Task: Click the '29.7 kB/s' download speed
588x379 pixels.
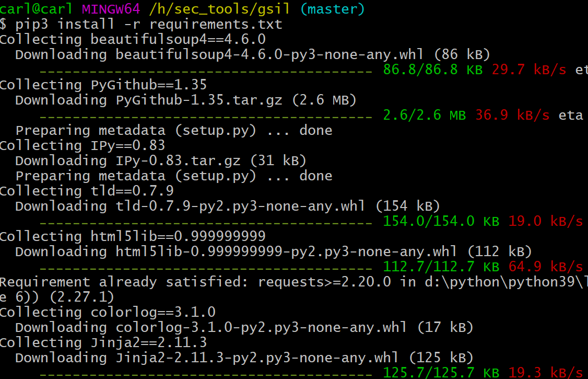Action: coord(529,70)
